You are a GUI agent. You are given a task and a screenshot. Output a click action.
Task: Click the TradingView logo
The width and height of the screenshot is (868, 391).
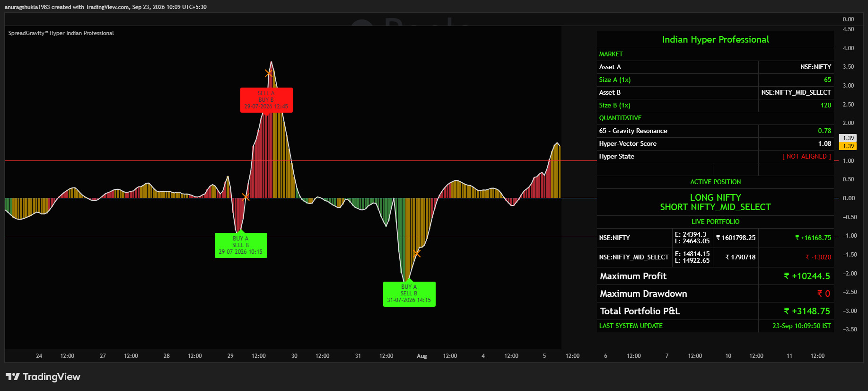coord(43,377)
